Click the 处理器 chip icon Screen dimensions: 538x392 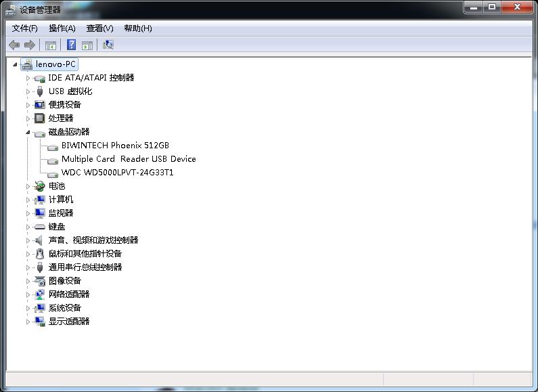point(40,118)
